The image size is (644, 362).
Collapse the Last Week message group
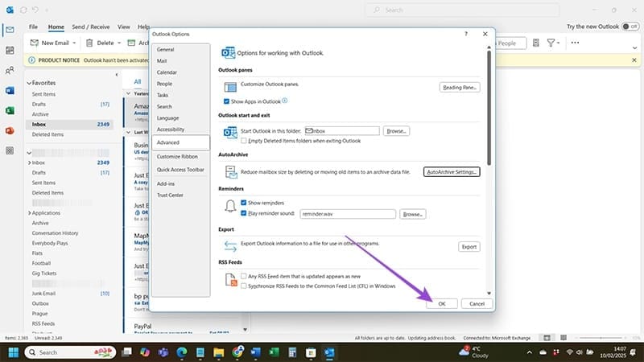point(129,132)
